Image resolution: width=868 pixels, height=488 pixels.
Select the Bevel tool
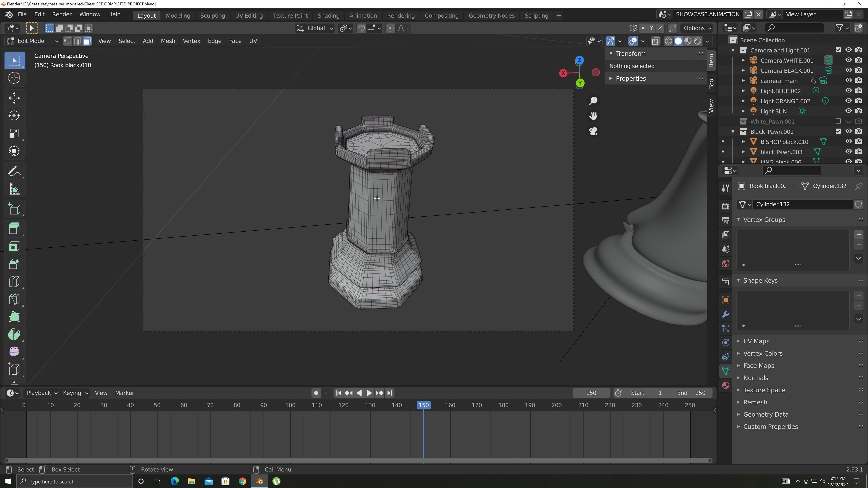coord(14,264)
